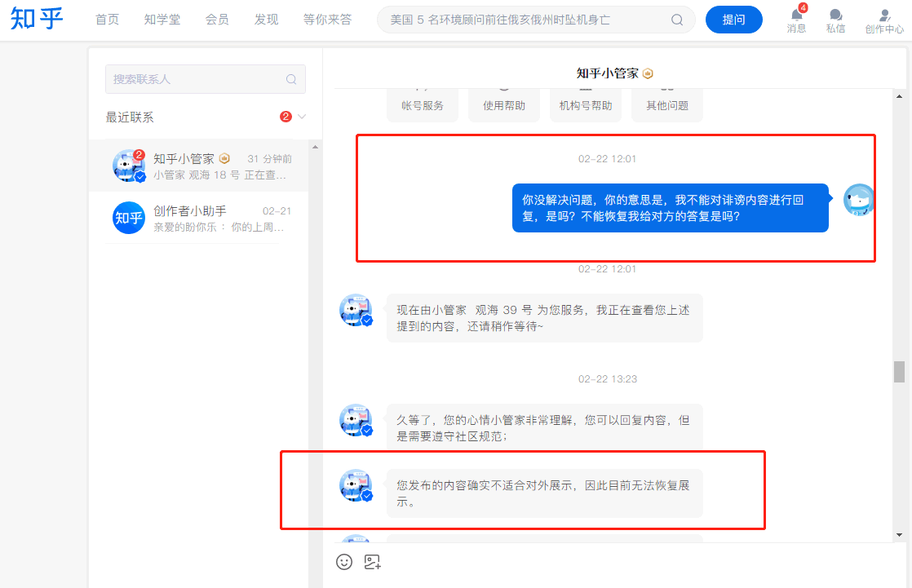Open the emoji picker smiley icon

click(x=344, y=562)
